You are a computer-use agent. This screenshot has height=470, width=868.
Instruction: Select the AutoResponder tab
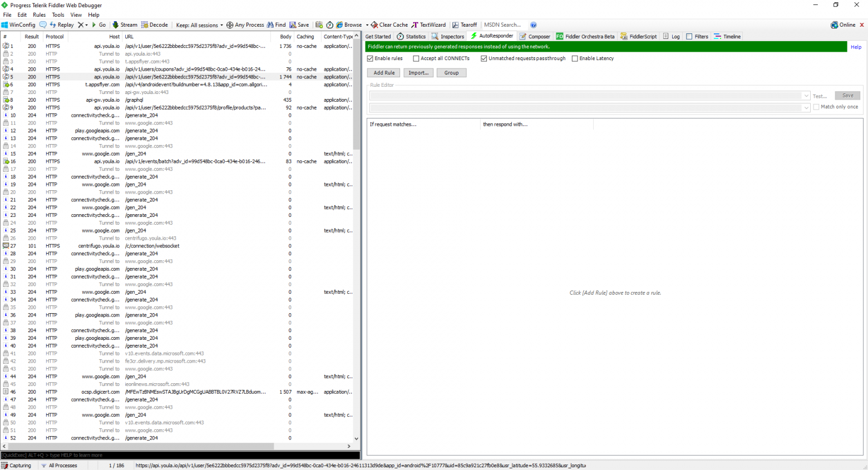[x=492, y=36]
